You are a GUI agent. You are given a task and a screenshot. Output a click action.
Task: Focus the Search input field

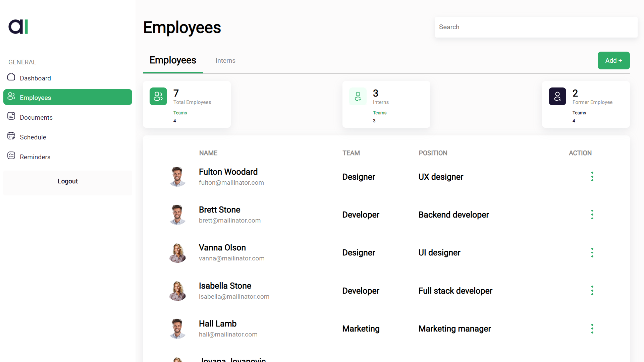coord(536,27)
